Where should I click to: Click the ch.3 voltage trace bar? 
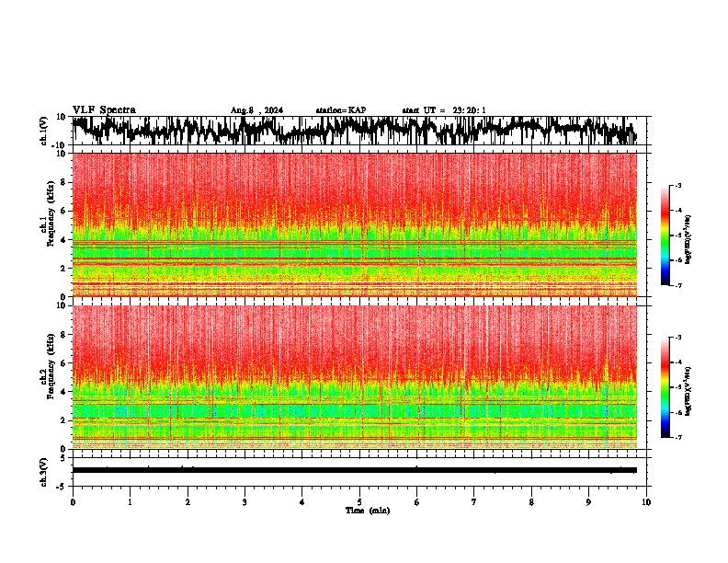354,470
